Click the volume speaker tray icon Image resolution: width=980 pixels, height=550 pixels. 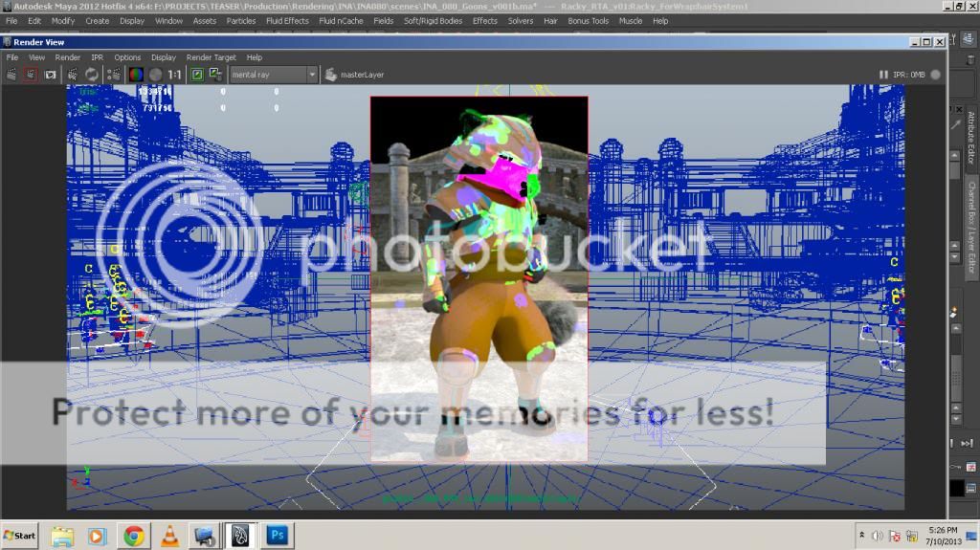pyautogui.click(x=878, y=536)
